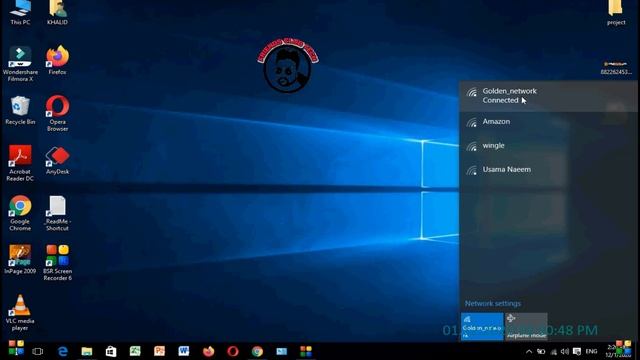640x360 pixels.
Task: Select the Opera Browser desktop shortcut
Action: (57, 113)
